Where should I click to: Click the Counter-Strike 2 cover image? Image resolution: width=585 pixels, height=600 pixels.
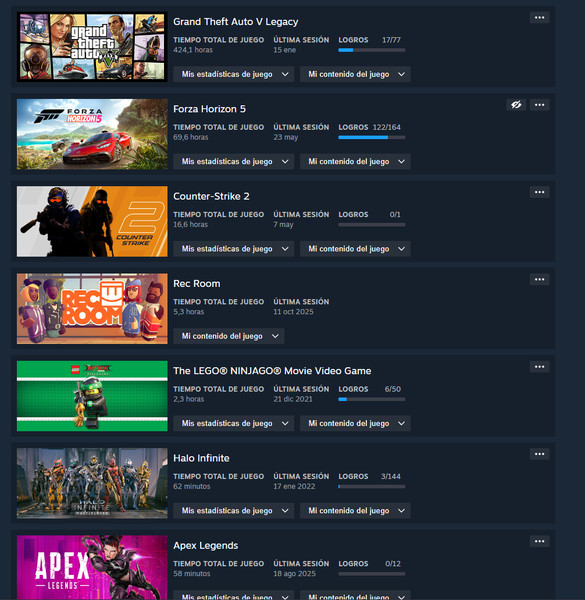pyautogui.click(x=92, y=221)
